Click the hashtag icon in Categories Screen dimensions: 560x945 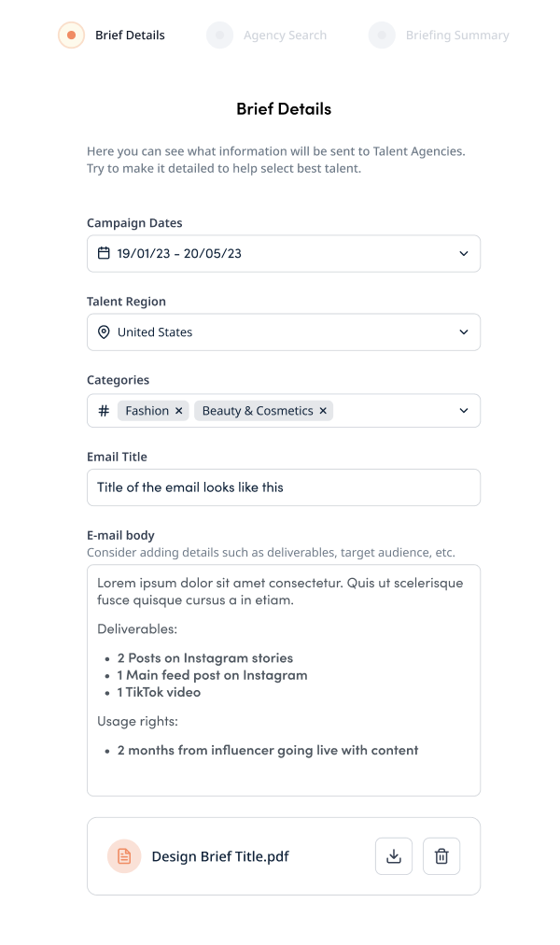tap(104, 411)
